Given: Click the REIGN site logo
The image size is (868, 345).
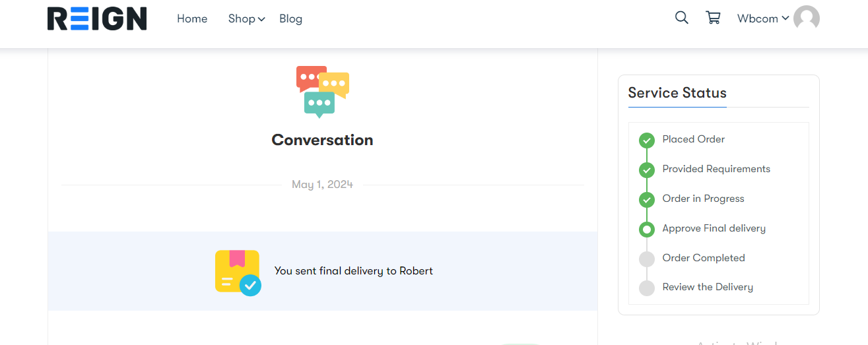Looking at the screenshot, I should pyautogui.click(x=97, y=18).
